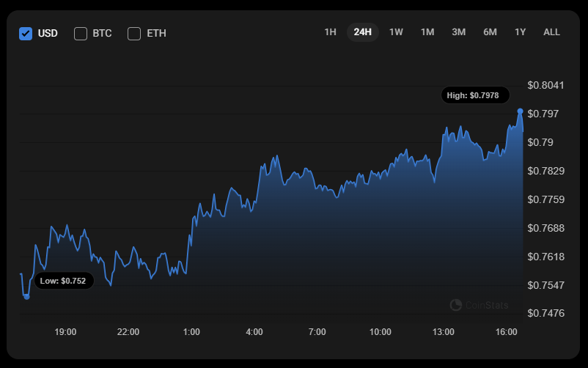
Task: Click the Low: $0.752 label
Action: [63, 281]
